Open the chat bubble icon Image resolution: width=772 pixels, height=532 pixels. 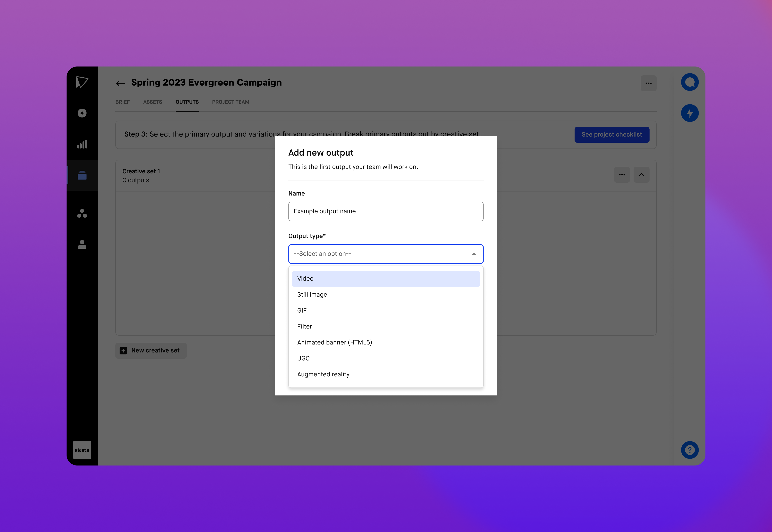click(690, 82)
